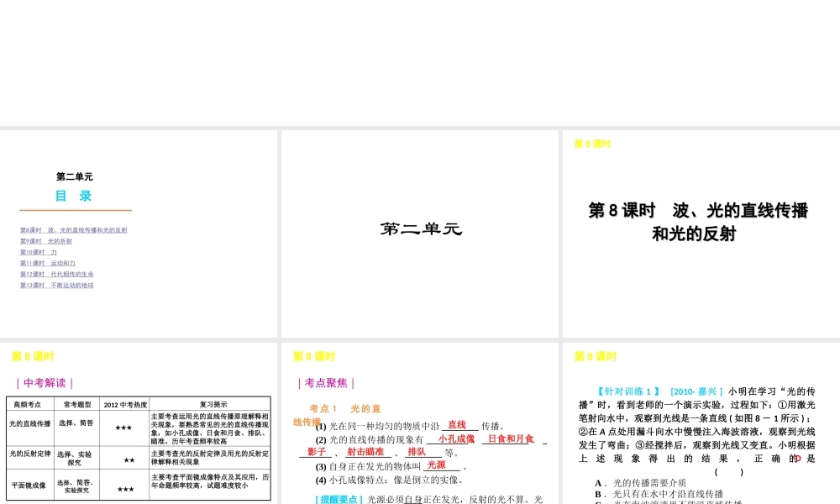The height and width of the screenshot is (504, 840).
Task: Click the 目 录 heading text
Action: 74,196
